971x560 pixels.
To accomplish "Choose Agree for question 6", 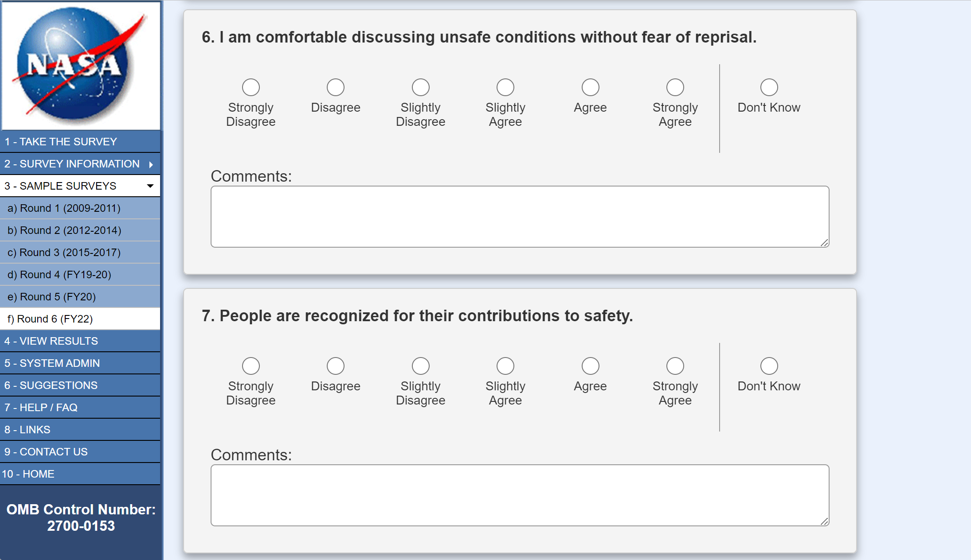I will (590, 87).
